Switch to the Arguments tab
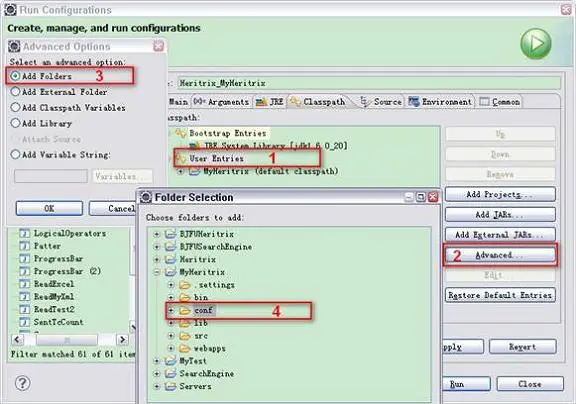This screenshot has height=404, width=576. coord(222,102)
